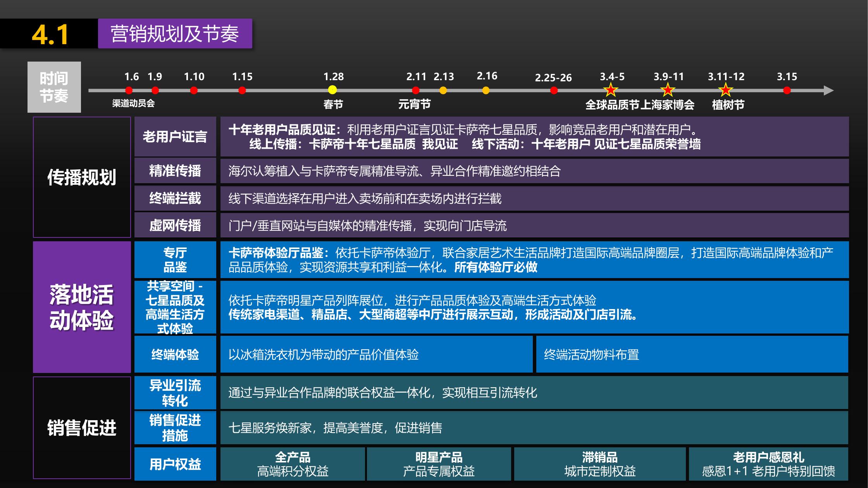Click the 精准传播 cell
Viewport: 868px width, 488px height.
[x=175, y=171]
